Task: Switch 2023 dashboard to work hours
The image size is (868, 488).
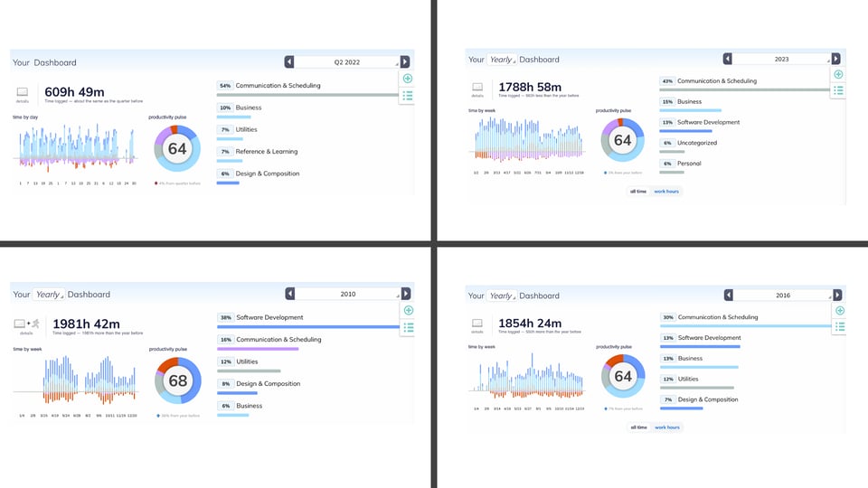Action: 667,192
